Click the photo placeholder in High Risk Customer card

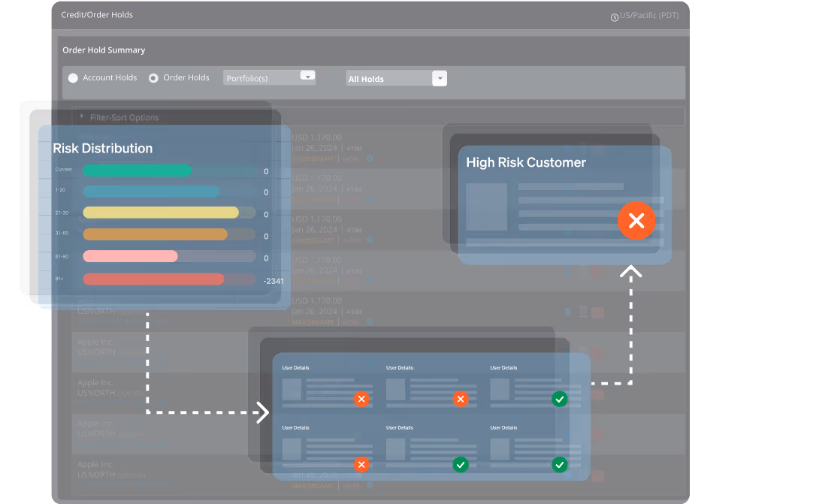(486, 207)
